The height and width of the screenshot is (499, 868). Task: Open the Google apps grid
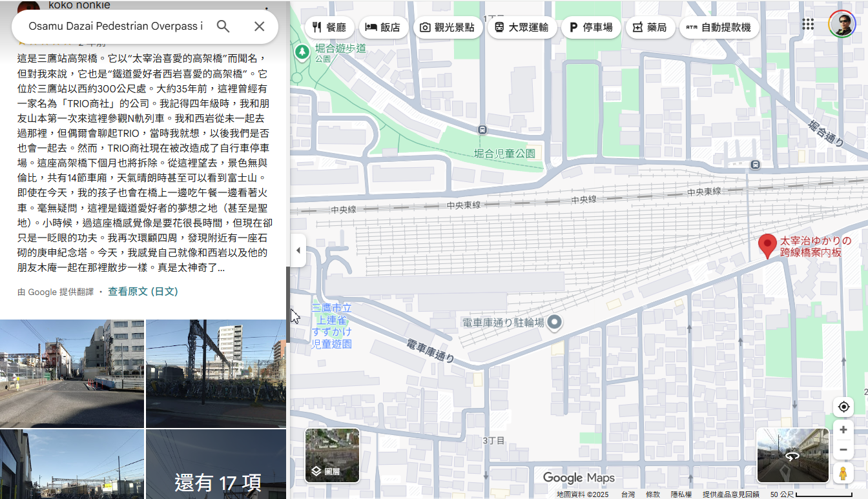point(808,25)
